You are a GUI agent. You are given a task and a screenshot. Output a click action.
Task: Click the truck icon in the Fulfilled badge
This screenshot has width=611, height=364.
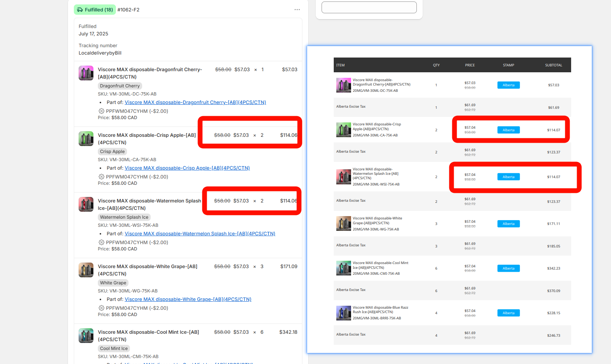tap(80, 10)
